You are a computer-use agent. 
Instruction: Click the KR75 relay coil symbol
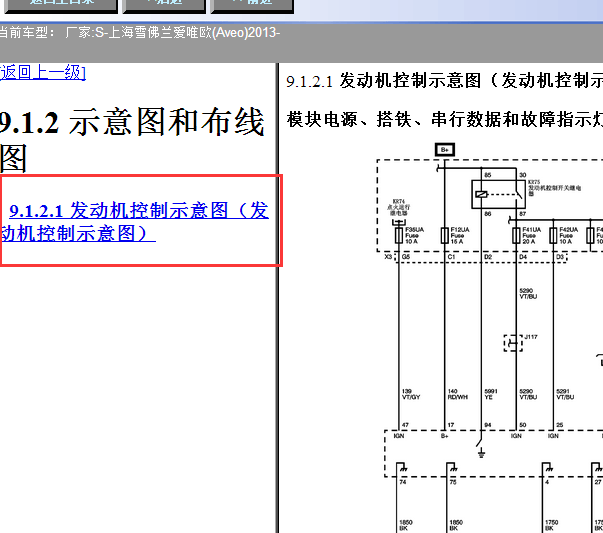(x=481, y=194)
